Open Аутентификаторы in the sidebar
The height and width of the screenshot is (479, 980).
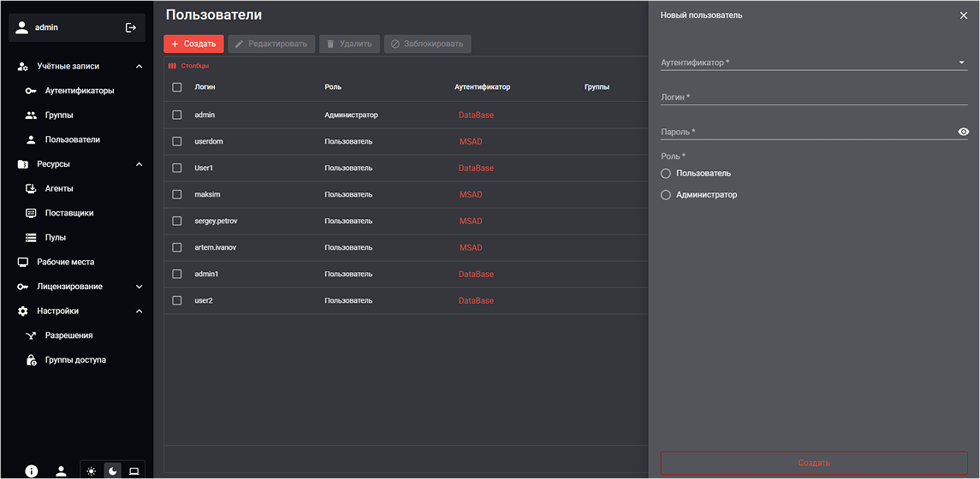79,91
